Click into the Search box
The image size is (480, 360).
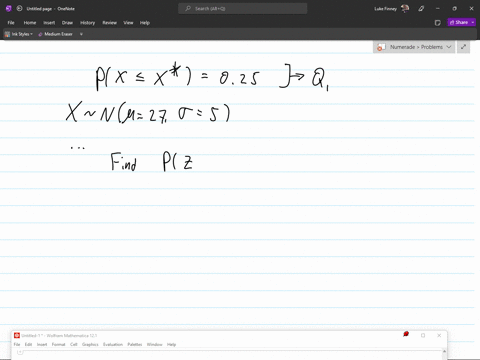[243, 9]
